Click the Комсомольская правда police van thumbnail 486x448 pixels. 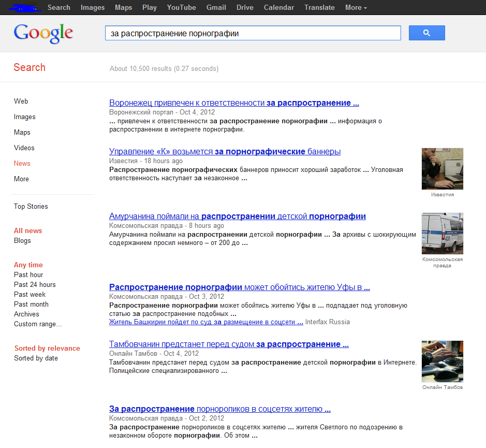443,233
